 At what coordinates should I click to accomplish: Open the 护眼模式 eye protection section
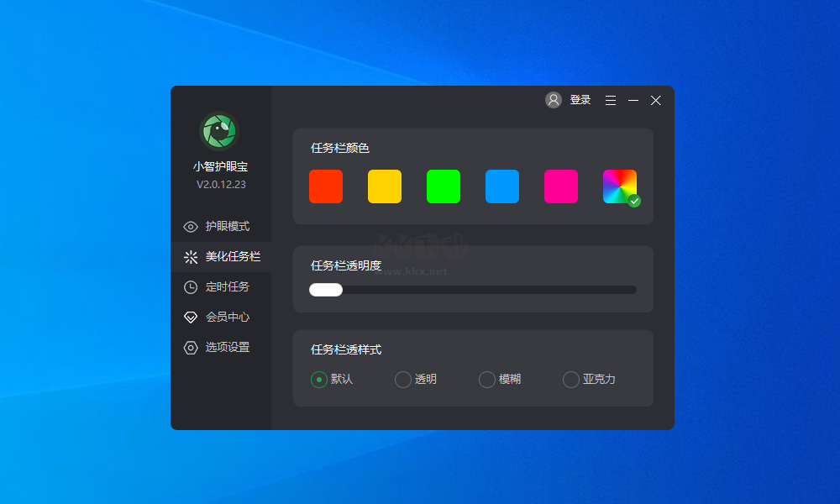(220, 226)
